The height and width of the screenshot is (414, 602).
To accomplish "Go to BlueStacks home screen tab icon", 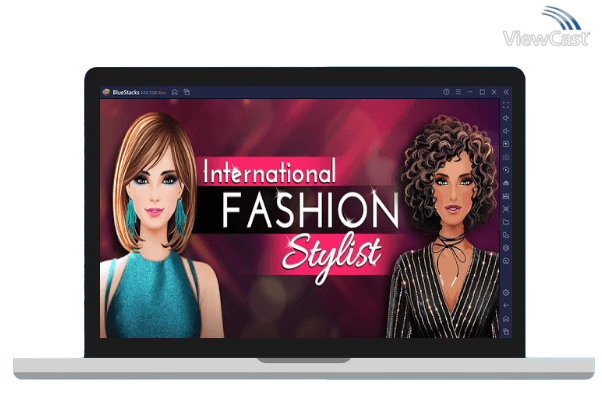I will pyautogui.click(x=175, y=92).
